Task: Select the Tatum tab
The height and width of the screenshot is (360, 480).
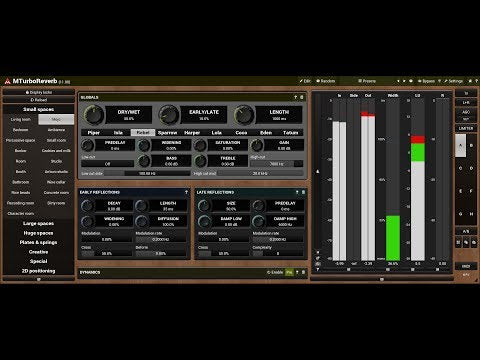Action: [x=291, y=133]
